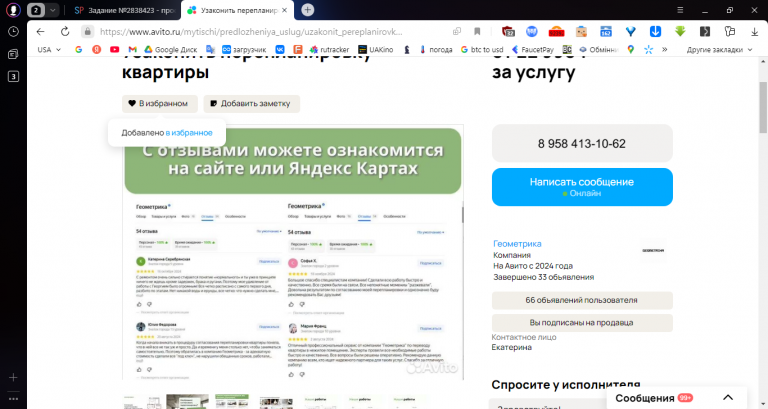This screenshot has width=768, height=409.
Task: Open the BC bookmark icon
Action: coord(567,49)
